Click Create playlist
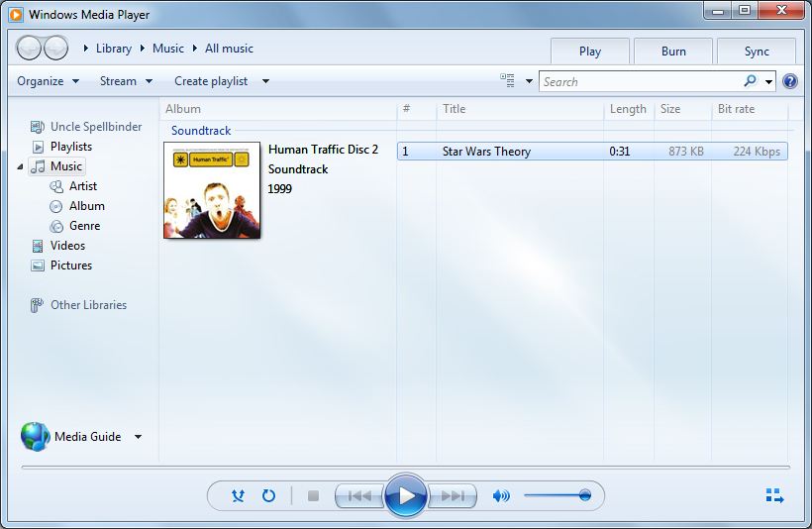 [211, 81]
